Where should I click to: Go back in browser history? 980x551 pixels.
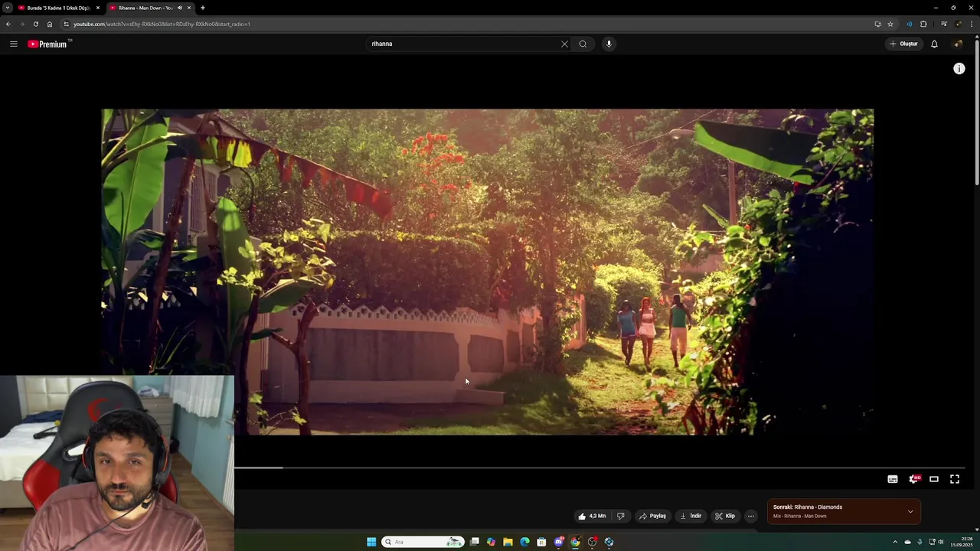(x=8, y=24)
